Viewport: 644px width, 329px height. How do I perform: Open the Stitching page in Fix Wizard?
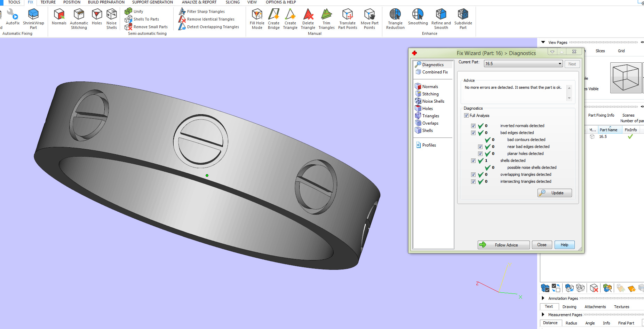[427, 94]
